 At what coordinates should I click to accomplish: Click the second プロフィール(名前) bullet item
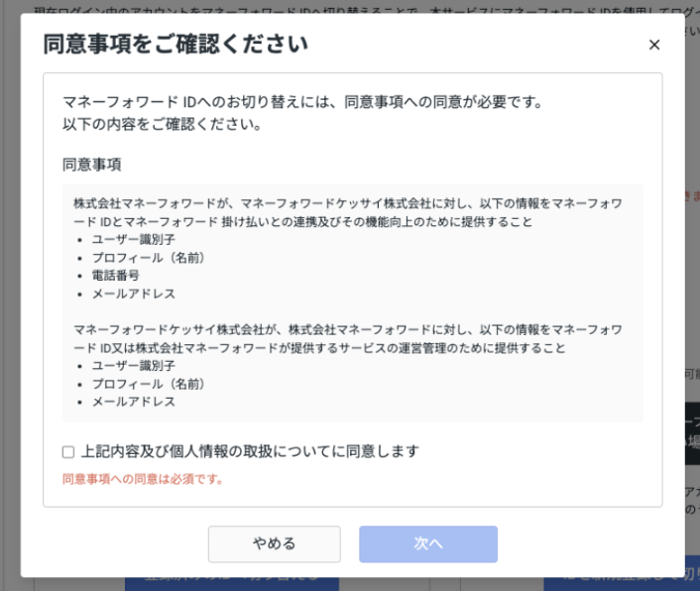point(148,384)
